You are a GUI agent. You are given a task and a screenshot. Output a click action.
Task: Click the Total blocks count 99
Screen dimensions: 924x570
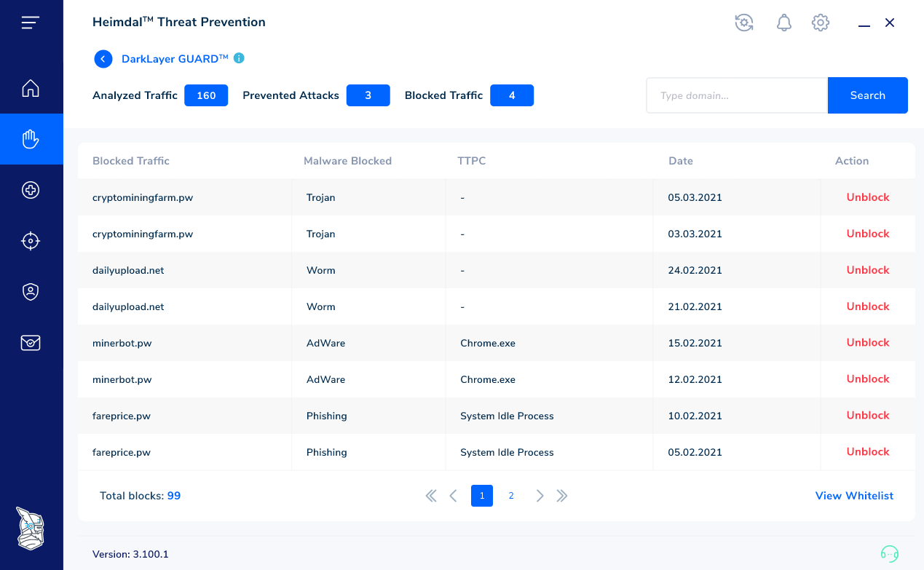coord(174,496)
